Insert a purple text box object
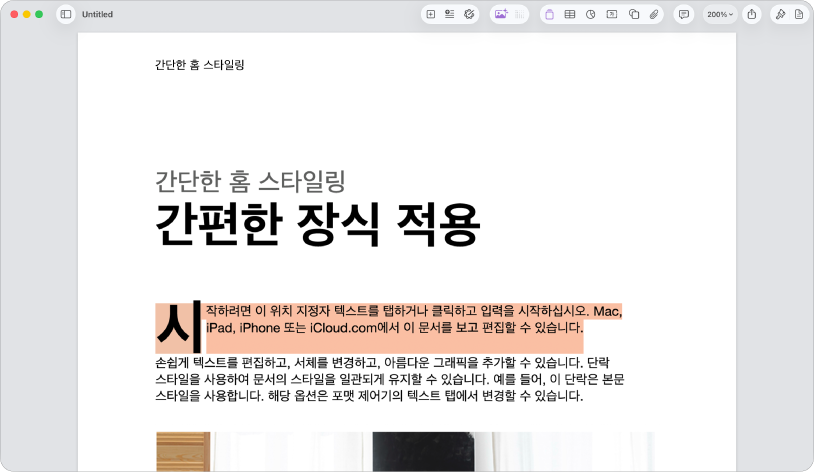814x473 pixels. point(549,15)
